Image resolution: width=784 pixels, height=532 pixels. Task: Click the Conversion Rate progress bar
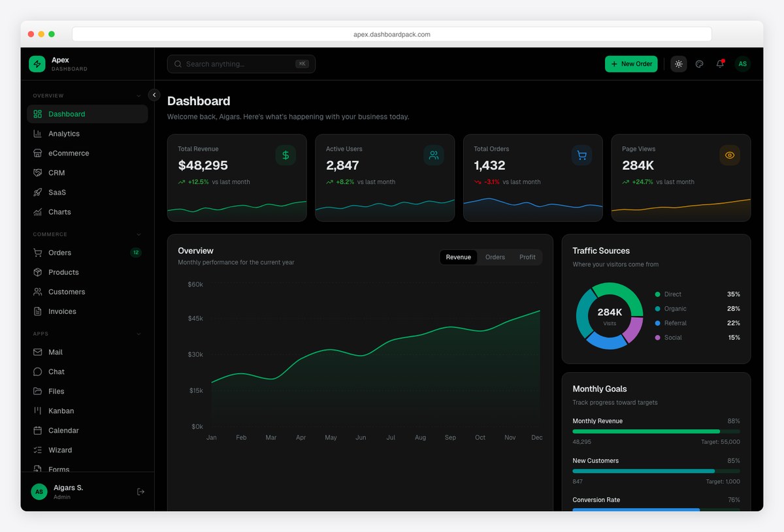(656, 509)
